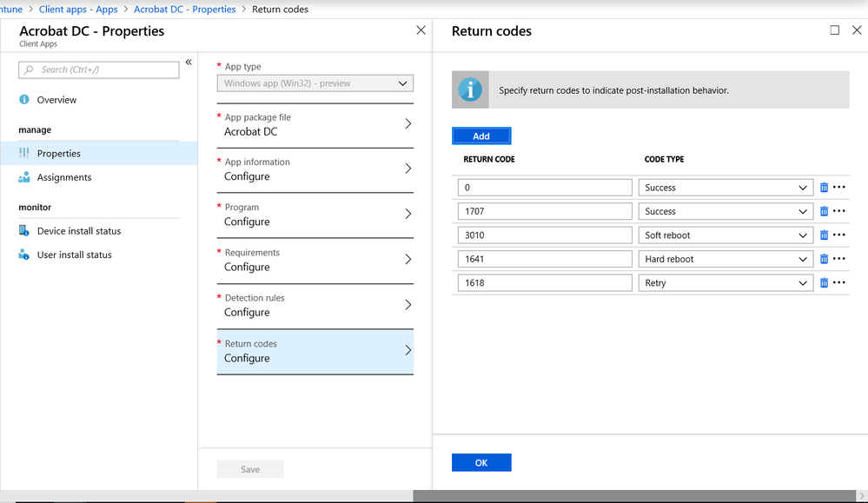
Task: Focus the Search (Ctrl+/) field
Action: [99, 69]
